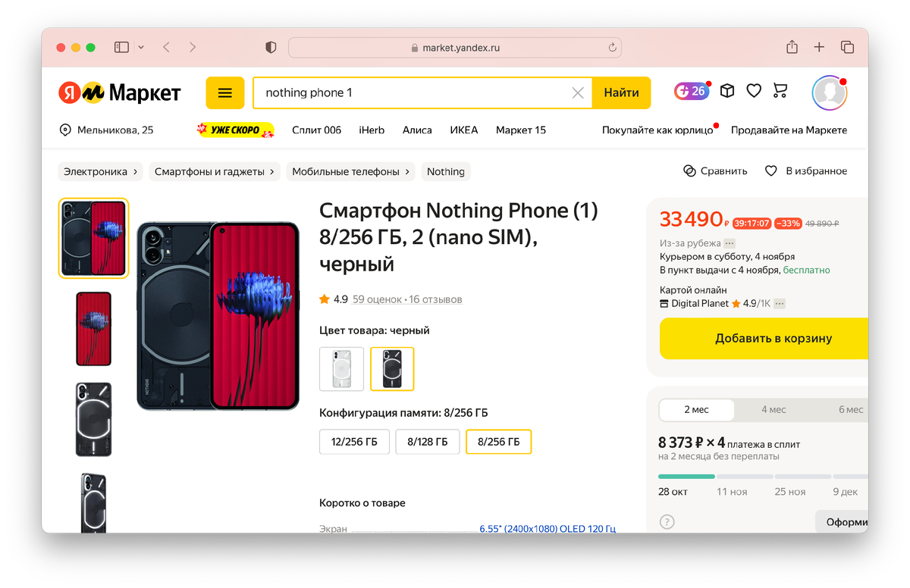Open the user profile avatar
The image size is (910, 588).
tap(829, 92)
